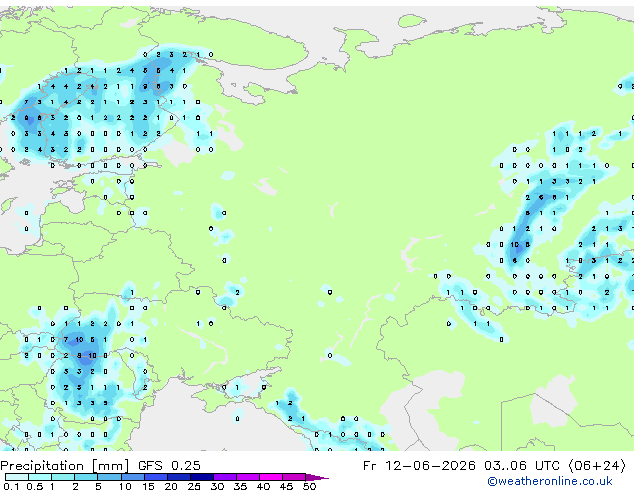Screen dimensions: 634x490
Task: Select the 2–5 mm legend color swatch
Action: [x=86, y=477]
